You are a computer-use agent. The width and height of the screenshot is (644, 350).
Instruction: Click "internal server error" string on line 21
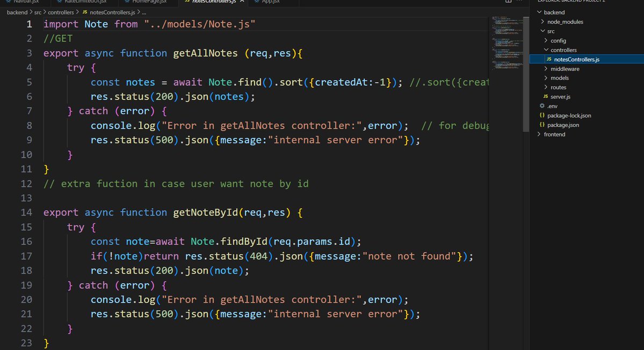coord(336,314)
